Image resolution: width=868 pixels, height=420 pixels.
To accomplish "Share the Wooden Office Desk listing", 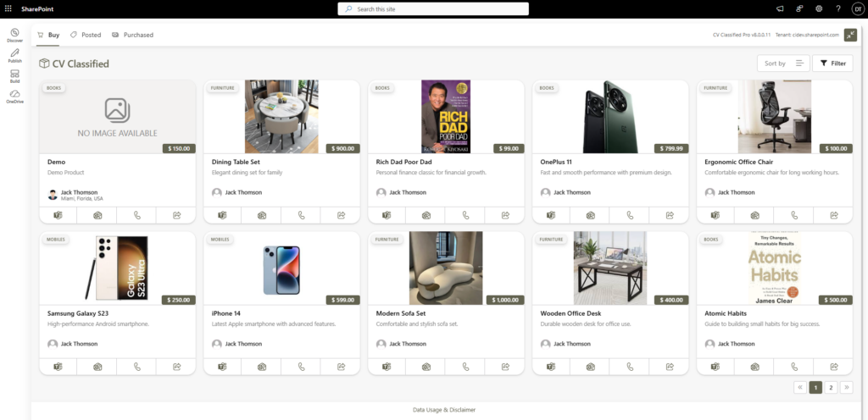I will pyautogui.click(x=670, y=367).
